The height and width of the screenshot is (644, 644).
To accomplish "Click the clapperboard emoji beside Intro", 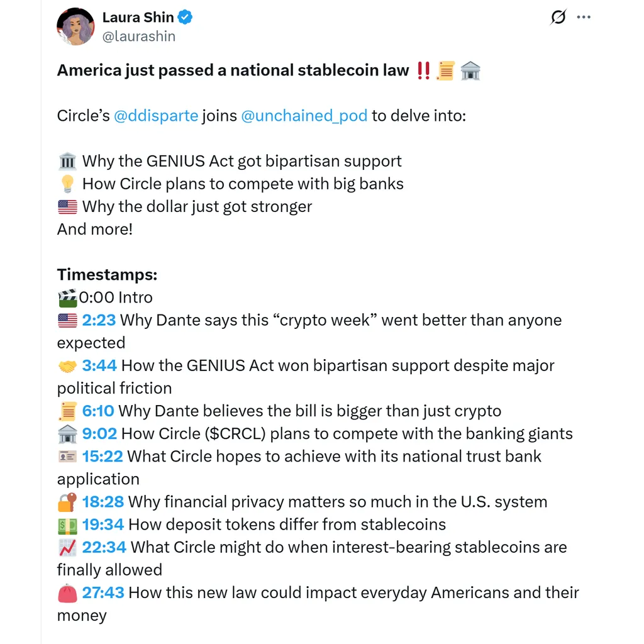I will (67, 297).
